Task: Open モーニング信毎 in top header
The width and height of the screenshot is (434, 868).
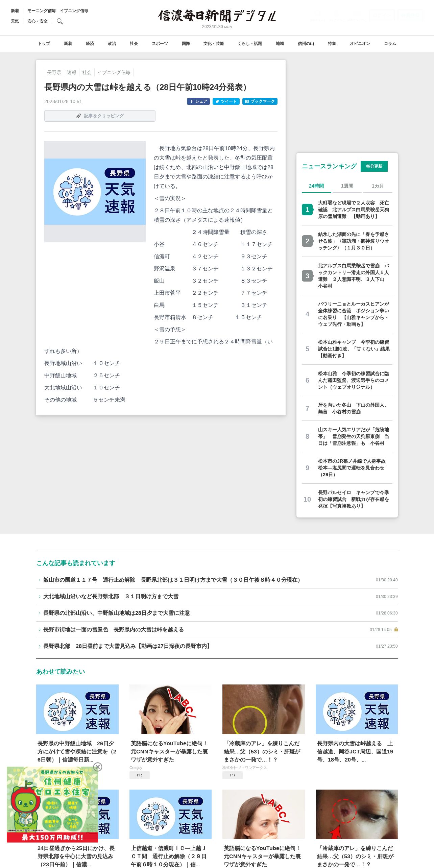Action: tap(42, 11)
